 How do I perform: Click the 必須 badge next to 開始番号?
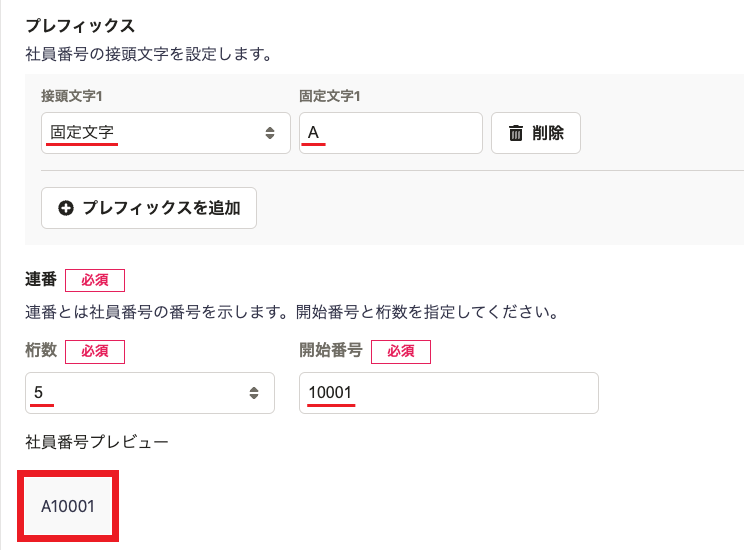[400, 351]
